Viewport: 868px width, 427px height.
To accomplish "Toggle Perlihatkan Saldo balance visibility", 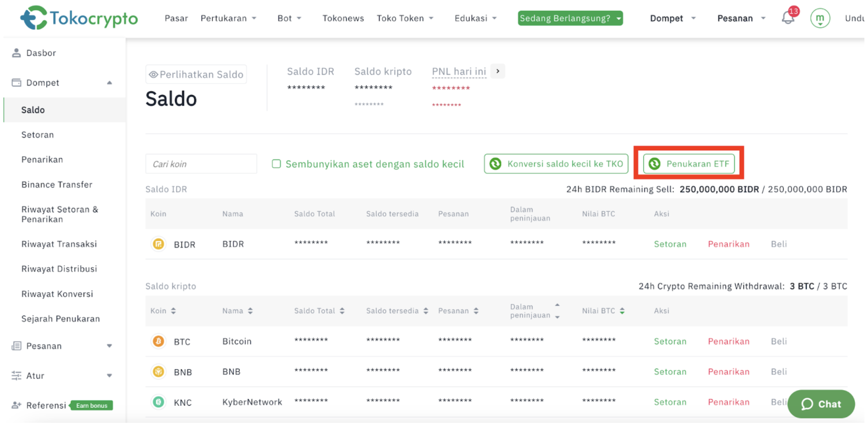I will pyautogui.click(x=196, y=75).
